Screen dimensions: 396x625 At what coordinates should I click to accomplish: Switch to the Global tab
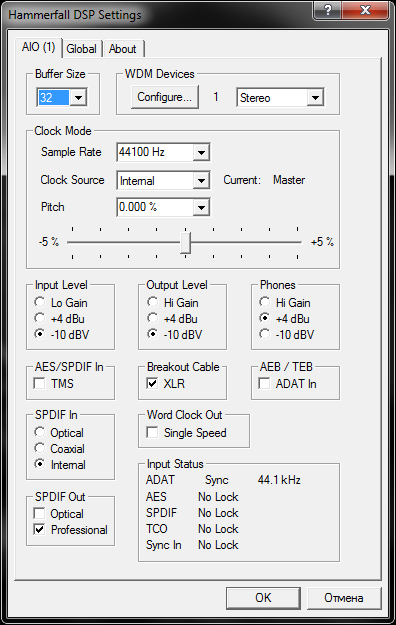pyautogui.click(x=81, y=49)
